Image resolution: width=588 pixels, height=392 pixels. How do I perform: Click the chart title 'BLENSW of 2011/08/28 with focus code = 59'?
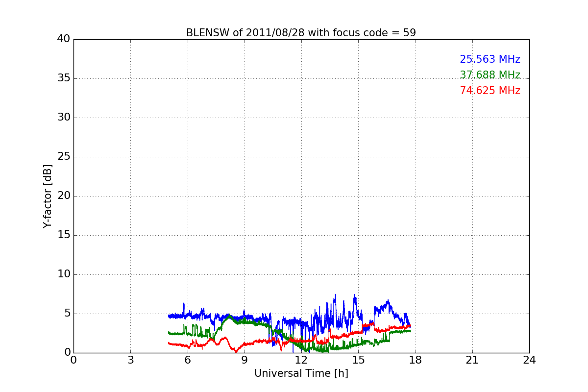pyautogui.click(x=301, y=33)
